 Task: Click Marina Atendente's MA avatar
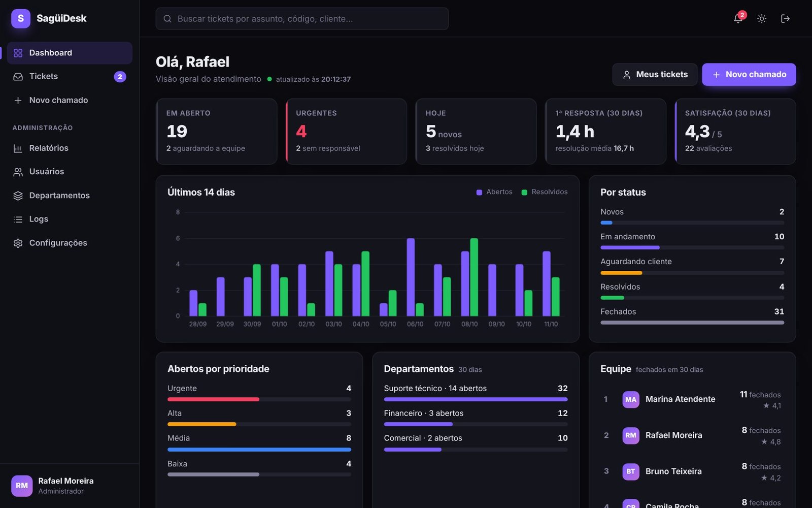tap(631, 399)
